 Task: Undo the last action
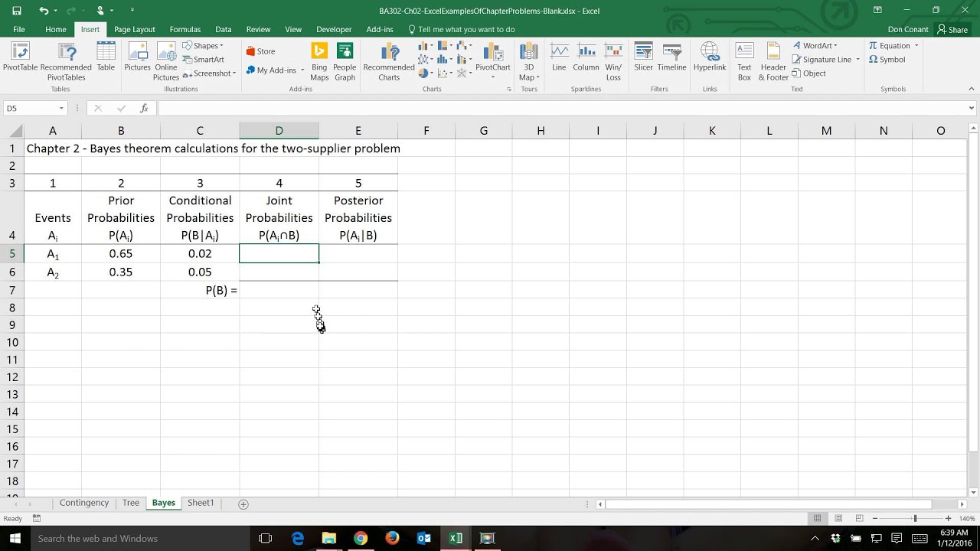click(x=44, y=11)
